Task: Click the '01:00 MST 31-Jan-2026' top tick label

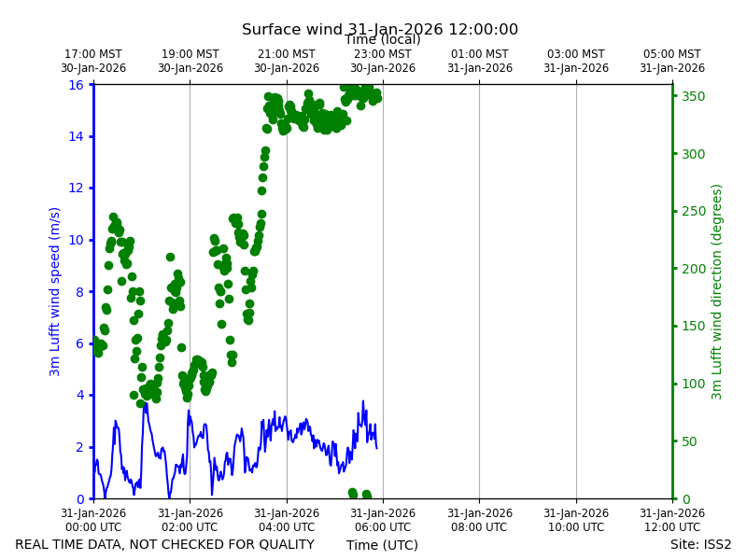Action: pos(480,61)
